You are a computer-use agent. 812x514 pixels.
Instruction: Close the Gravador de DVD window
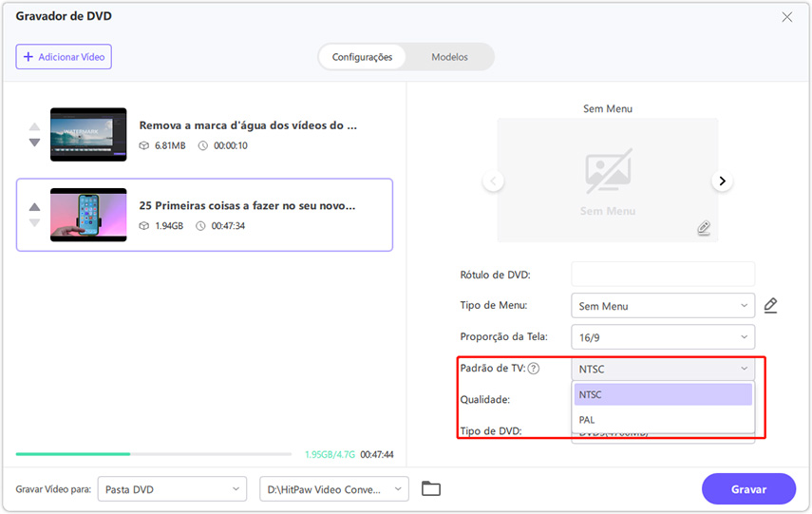(786, 17)
